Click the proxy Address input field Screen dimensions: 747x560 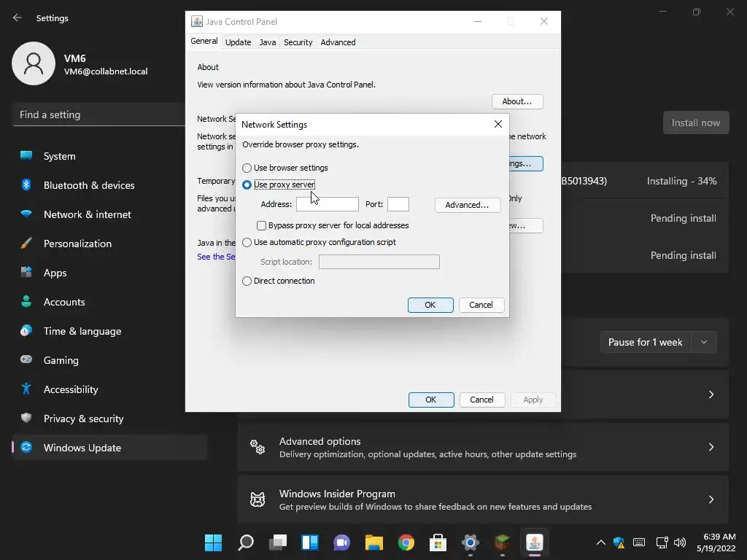328,204
